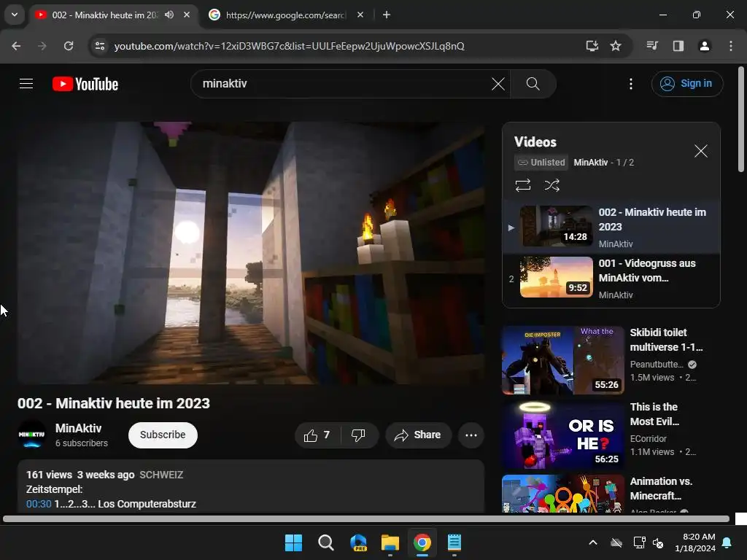747x560 pixels.
Task: Jump to timestamp 00:30 in description
Action: click(x=39, y=504)
